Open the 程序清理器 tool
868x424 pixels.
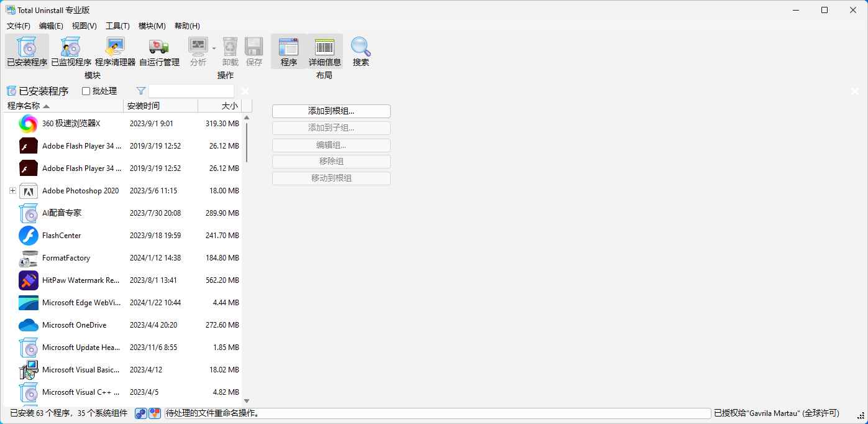pyautogui.click(x=114, y=50)
